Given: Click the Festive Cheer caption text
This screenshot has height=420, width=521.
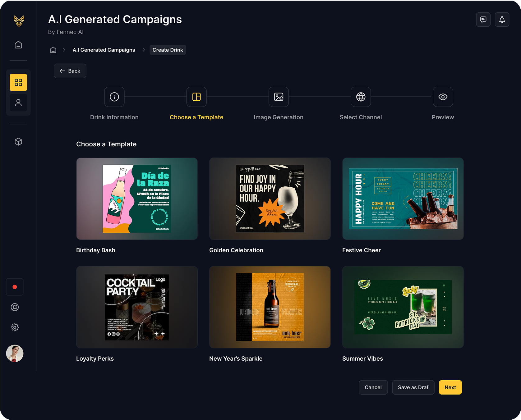Looking at the screenshot, I should pos(362,250).
